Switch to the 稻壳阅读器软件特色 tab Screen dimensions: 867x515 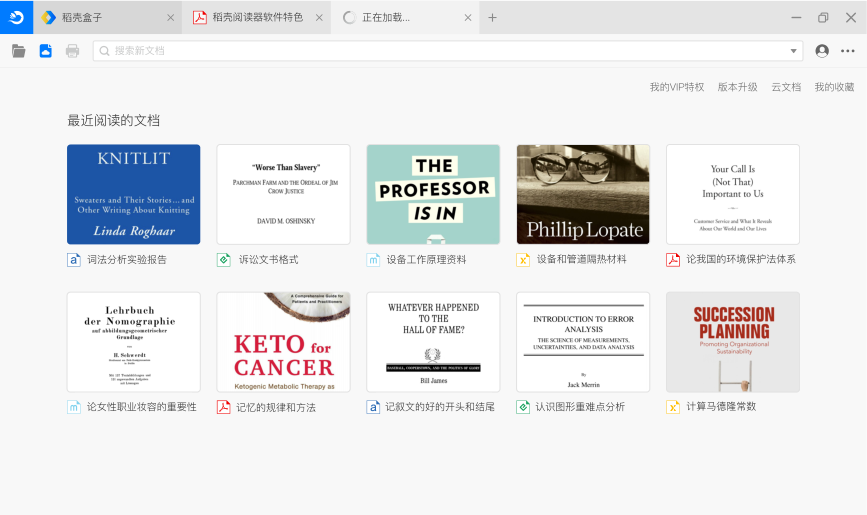tap(257, 17)
